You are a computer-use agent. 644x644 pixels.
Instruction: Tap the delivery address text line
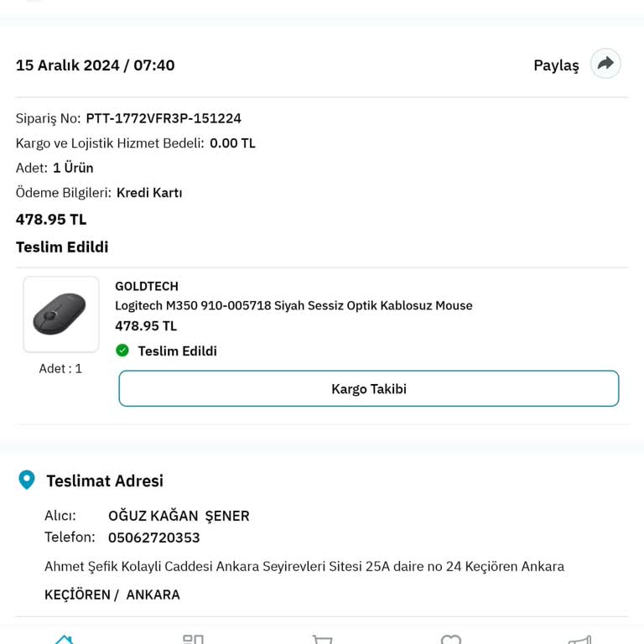(304, 567)
